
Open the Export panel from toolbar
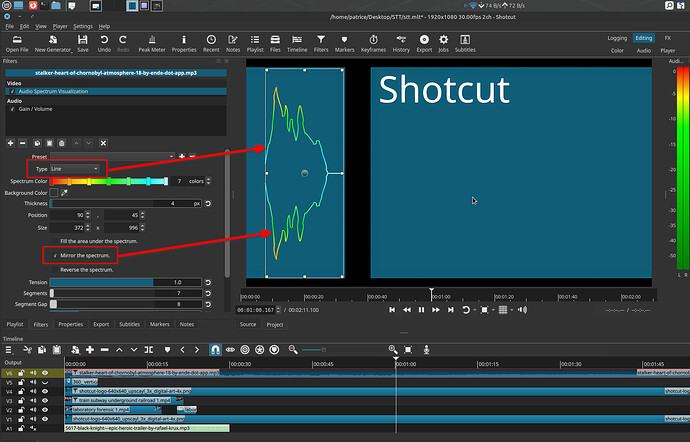click(424, 42)
